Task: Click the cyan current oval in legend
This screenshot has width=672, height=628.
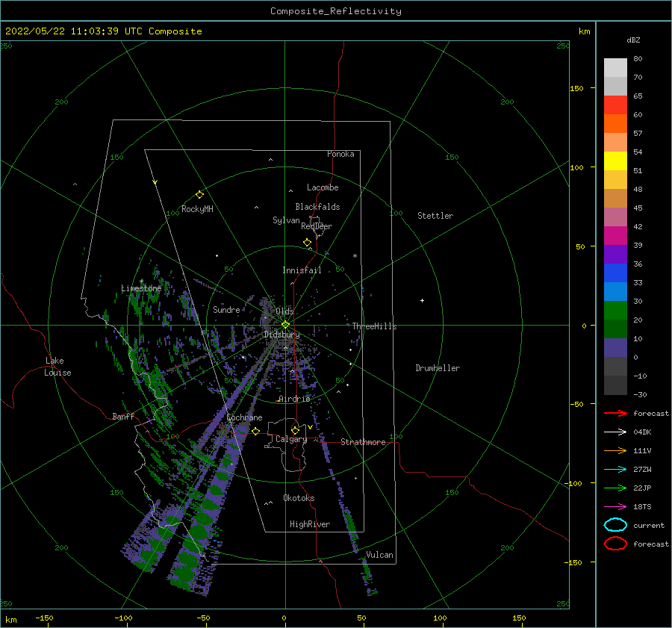Action: pos(615,525)
